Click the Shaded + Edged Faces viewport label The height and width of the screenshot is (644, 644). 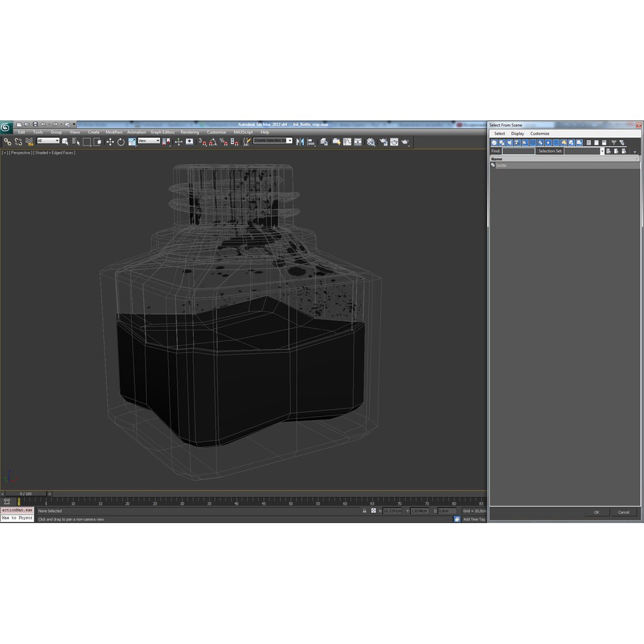tap(55, 153)
